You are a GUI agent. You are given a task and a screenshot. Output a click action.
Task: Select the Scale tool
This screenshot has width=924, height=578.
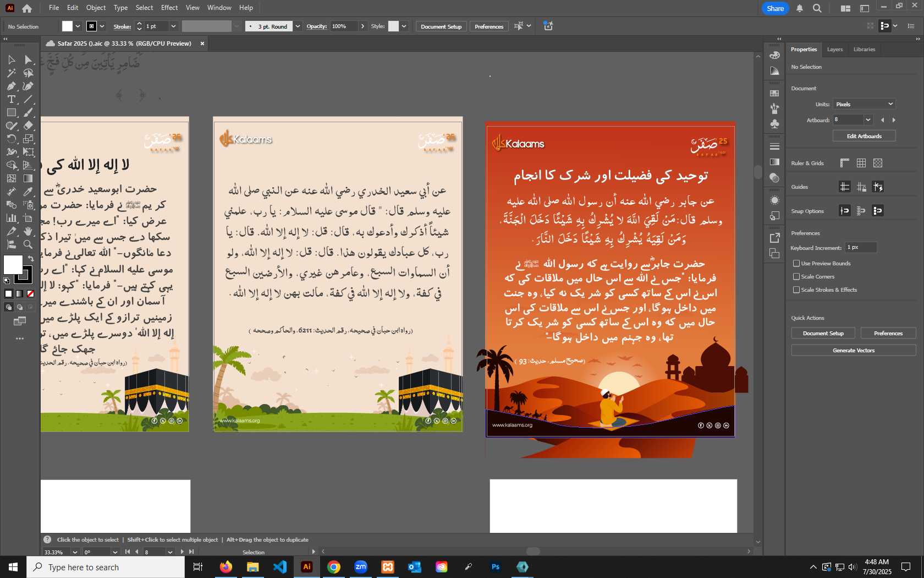click(28, 139)
